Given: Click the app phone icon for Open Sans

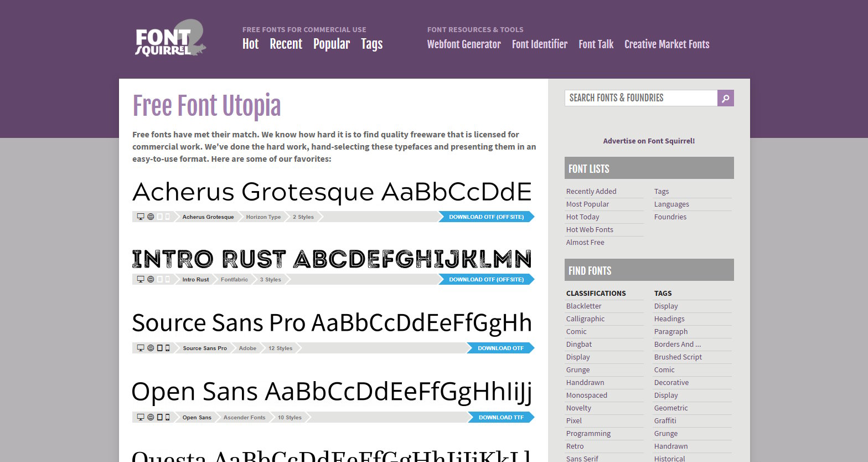Looking at the screenshot, I should click(167, 417).
